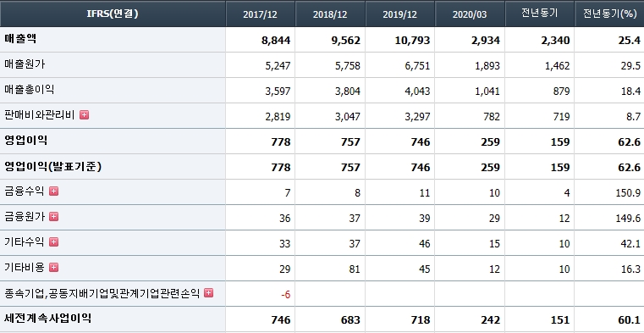This screenshot has height=333, width=644.
Task: Select the 2019/12 column header
Action: (x=399, y=14)
